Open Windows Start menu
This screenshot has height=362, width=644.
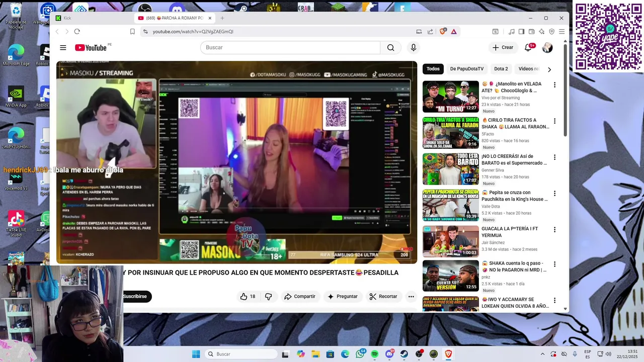coord(196,354)
